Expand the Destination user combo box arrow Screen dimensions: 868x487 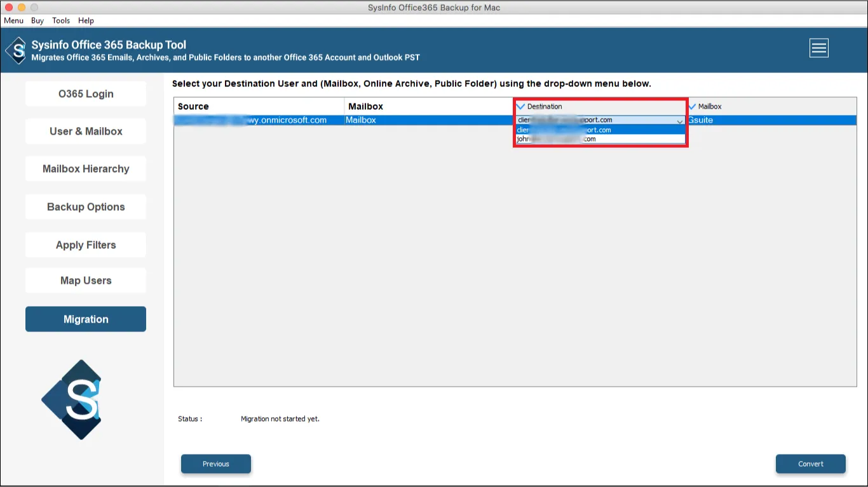(x=679, y=121)
